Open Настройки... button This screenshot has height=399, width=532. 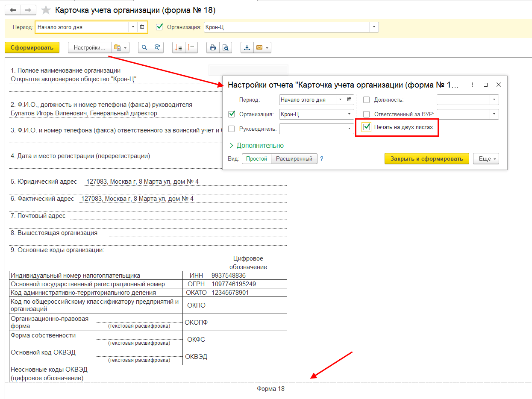tap(90, 47)
